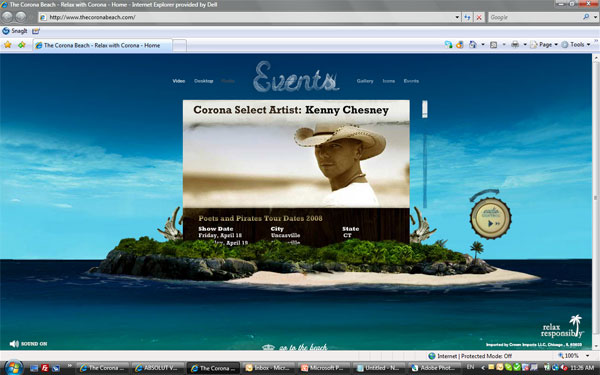Launch the red FileZilla quick launch icon
The height and width of the screenshot is (375, 600).
(45, 368)
